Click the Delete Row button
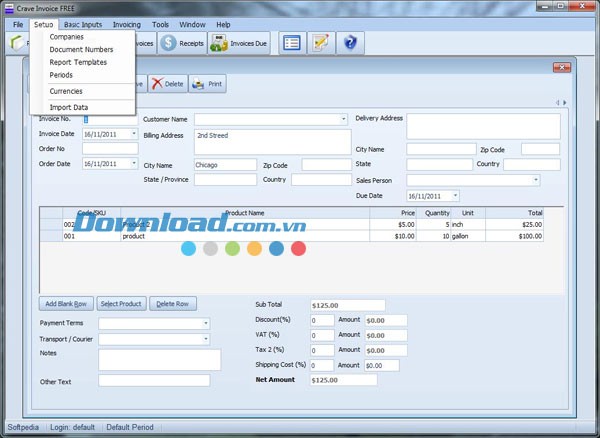Image resolution: width=600 pixels, height=438 pixels. click(x=173, y=304)
